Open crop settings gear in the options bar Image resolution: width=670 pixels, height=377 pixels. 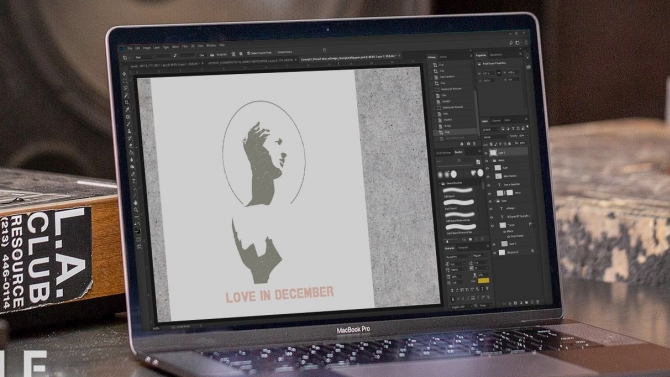(x=241, y=53)
